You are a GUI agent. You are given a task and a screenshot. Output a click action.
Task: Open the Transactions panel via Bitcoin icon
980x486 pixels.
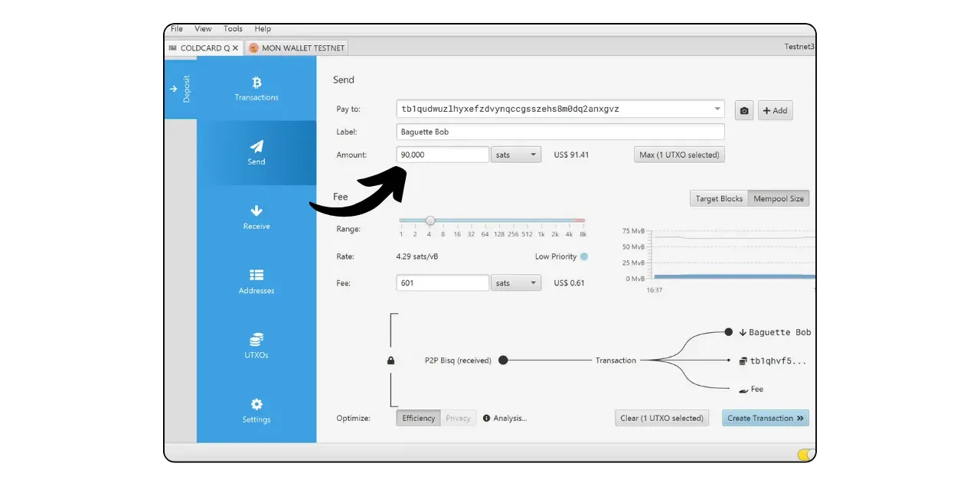point(256,83)
